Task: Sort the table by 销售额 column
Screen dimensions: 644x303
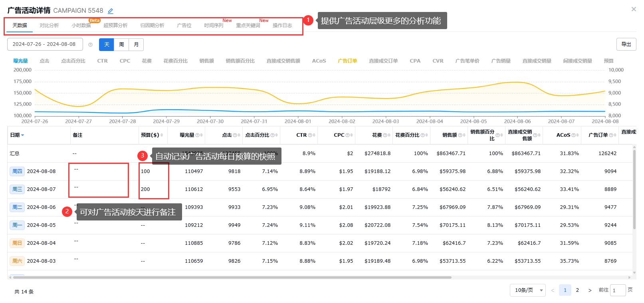Action: (464, 135)
